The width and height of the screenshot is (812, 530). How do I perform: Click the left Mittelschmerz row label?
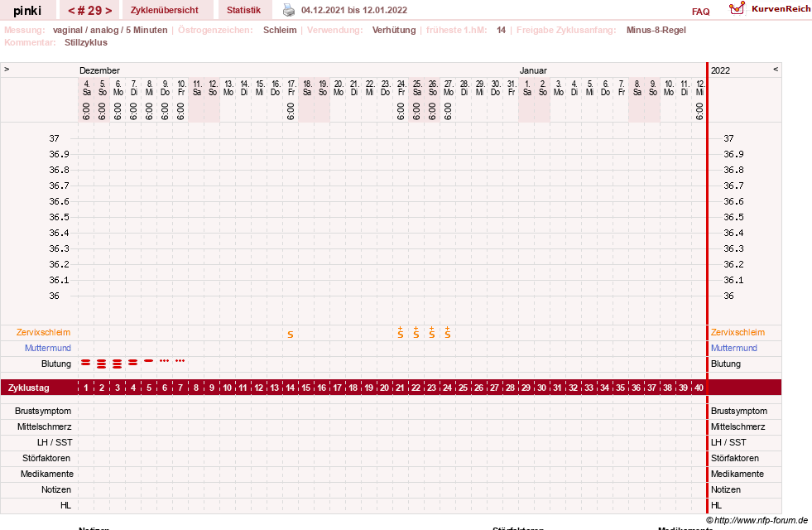(44, 426)
